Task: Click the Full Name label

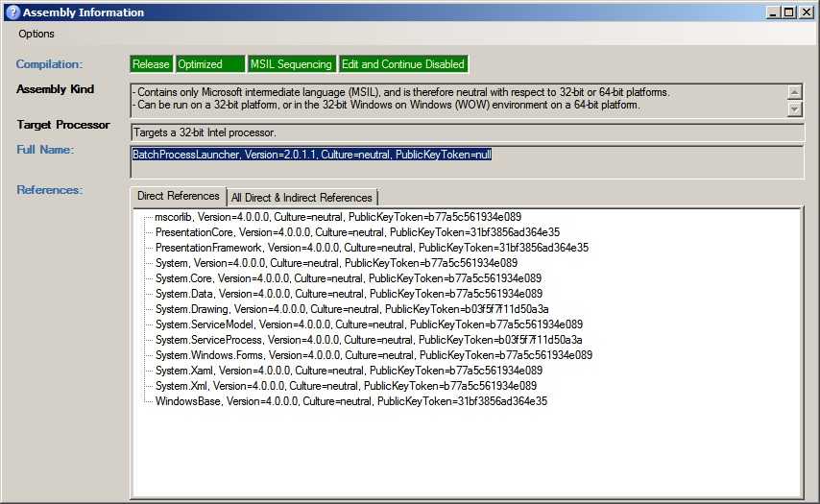Action: [45, 150]
